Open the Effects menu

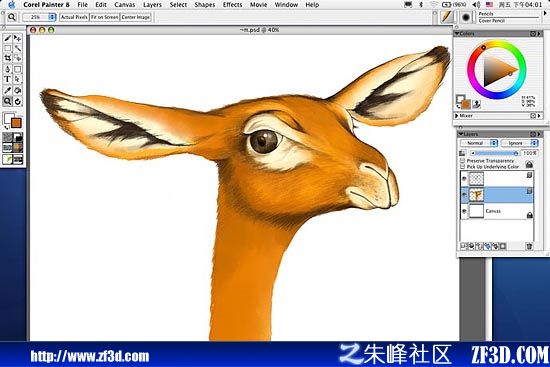[232, 5]
